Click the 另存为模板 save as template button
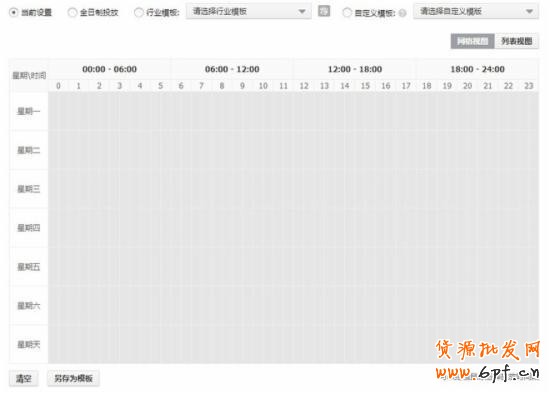Screen dimensions: 550x394 (x=73, y=378)
